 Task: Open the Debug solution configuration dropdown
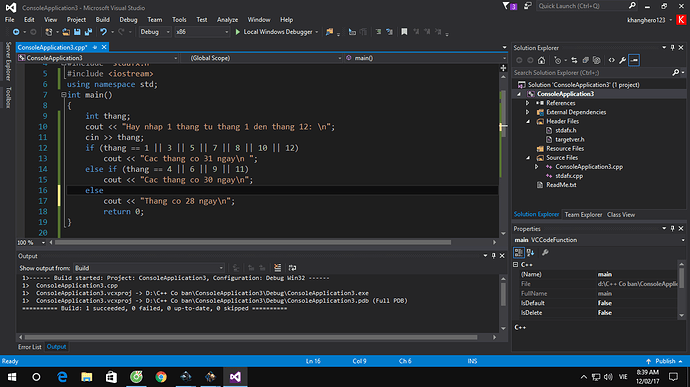pos(155,32)
